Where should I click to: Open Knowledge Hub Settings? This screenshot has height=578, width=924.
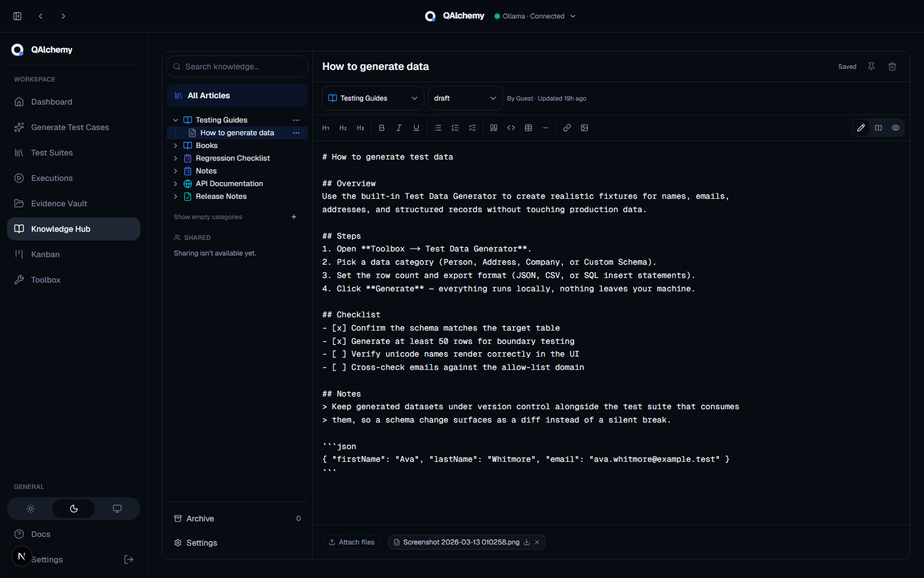click(x=237, y=543)
